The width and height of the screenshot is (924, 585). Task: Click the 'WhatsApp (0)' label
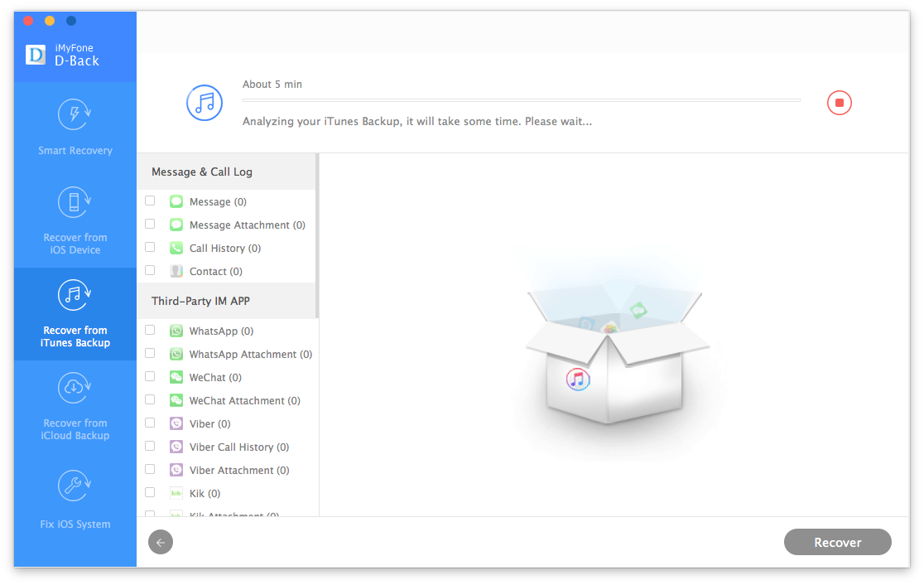[x=222, y=331]
